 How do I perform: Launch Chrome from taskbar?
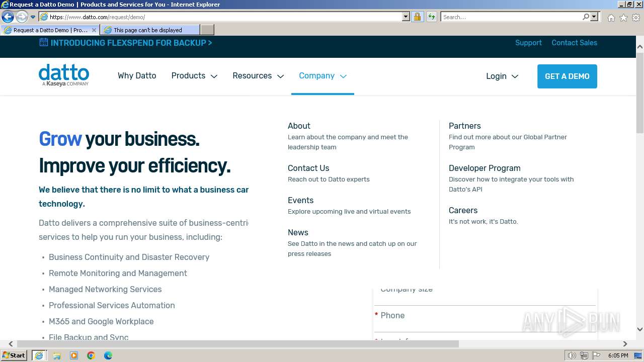91,355
